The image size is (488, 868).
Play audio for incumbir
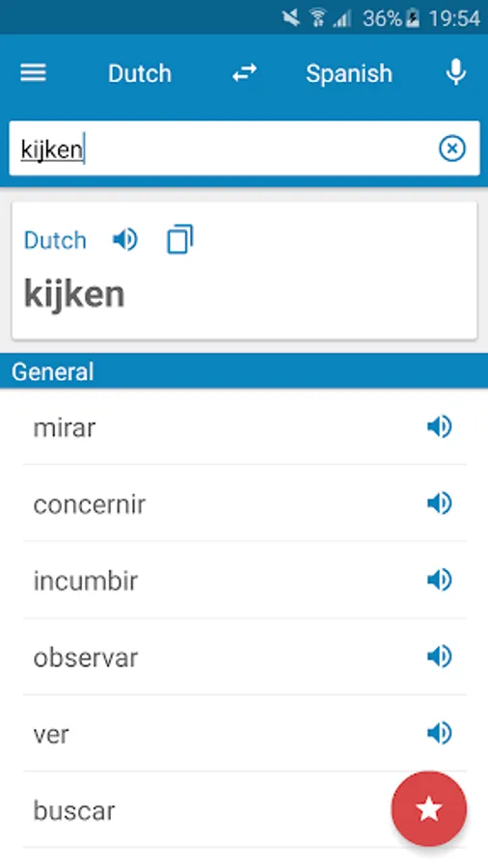point(440,581)
